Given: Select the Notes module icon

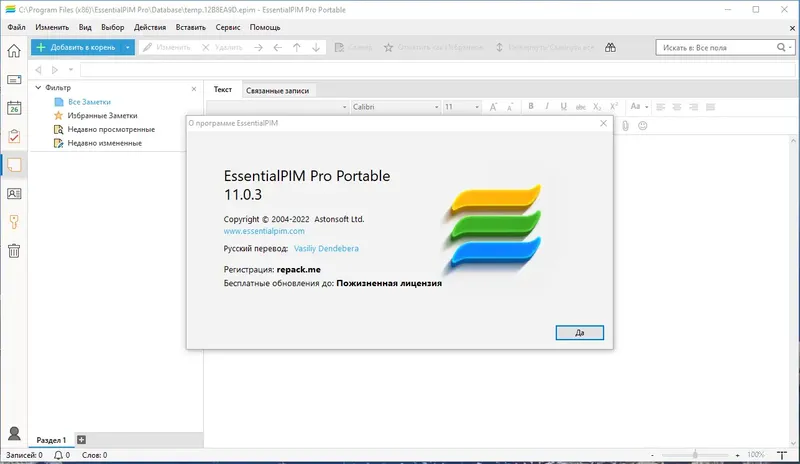Looking at the screenshot, I should click(14, 165).
